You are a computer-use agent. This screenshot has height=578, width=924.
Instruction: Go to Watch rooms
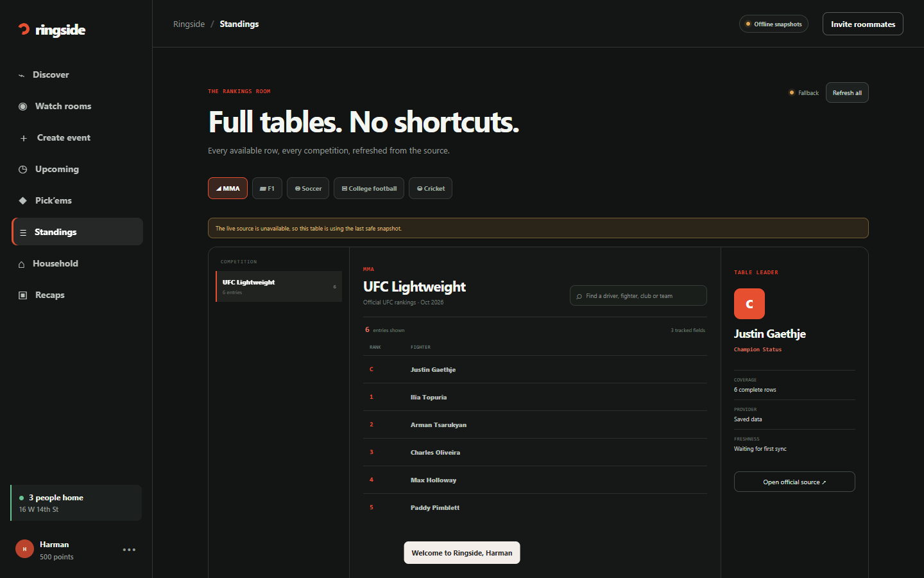[77, 106]
